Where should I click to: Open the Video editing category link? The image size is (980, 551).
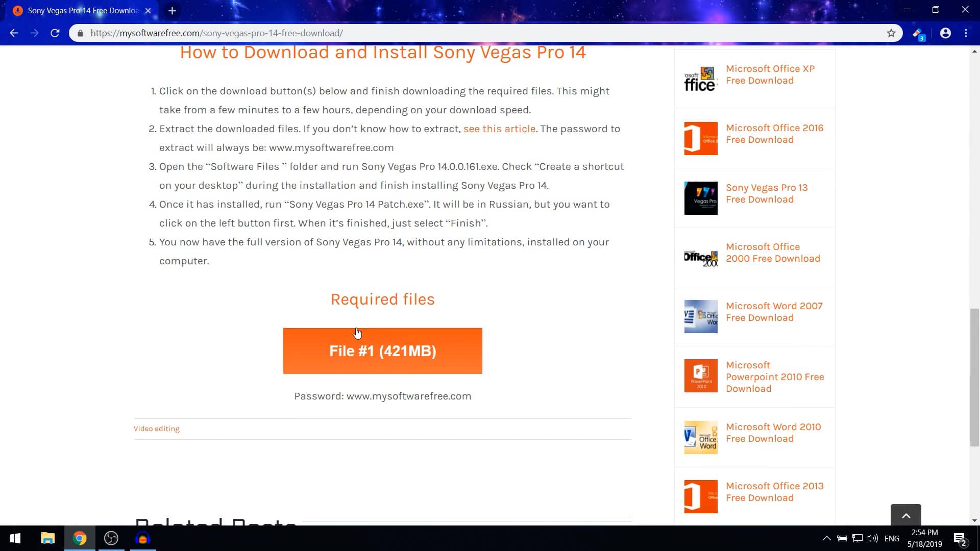pyautogui.click(x=156, y=429)
